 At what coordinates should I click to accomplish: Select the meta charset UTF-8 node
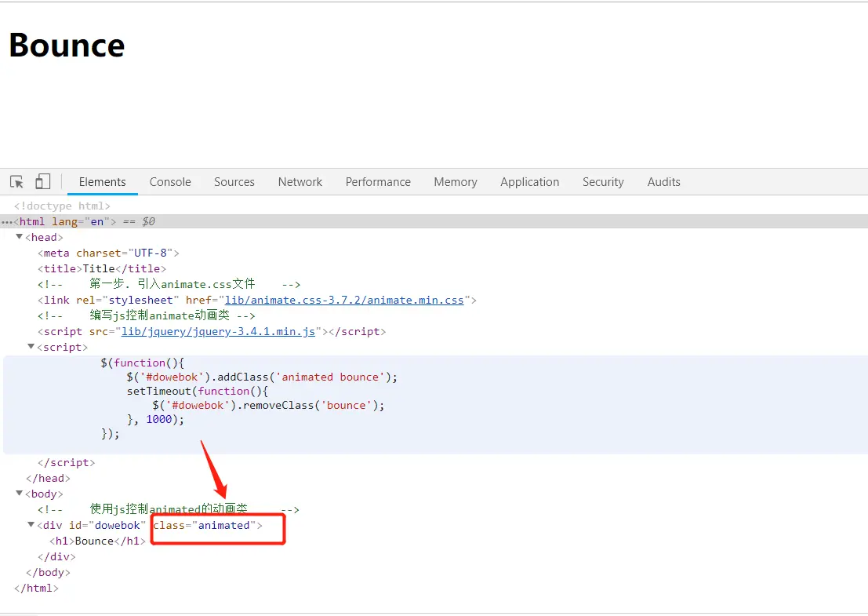[x=108, y=253]
